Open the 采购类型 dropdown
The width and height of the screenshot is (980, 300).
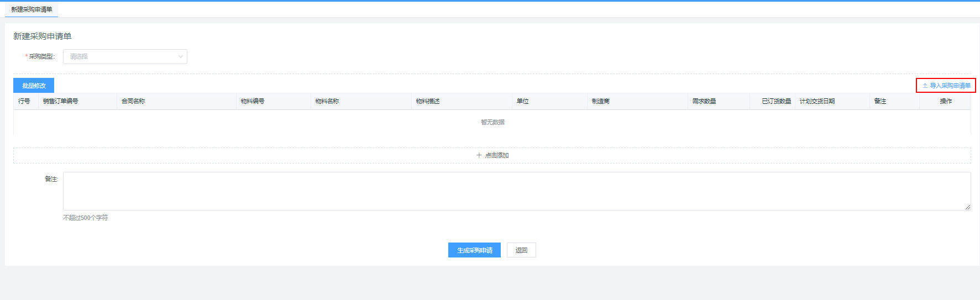(x=125, y=56)
